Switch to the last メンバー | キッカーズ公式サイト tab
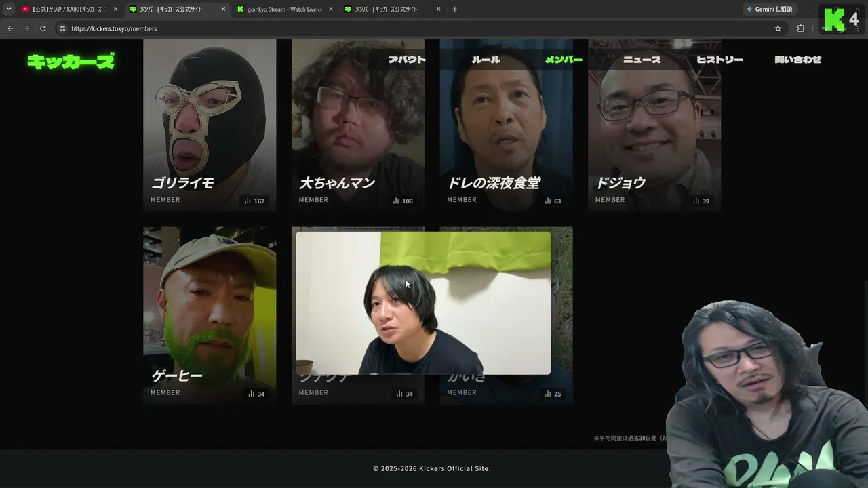Viewport: 868px width, 488px height. (391, 9)
